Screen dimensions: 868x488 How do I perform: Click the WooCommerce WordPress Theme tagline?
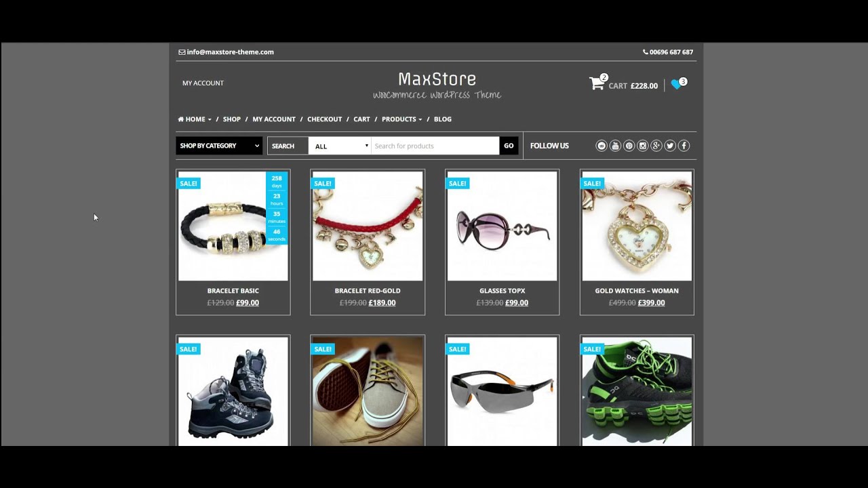pyautogui.click(x=437, y=95)
